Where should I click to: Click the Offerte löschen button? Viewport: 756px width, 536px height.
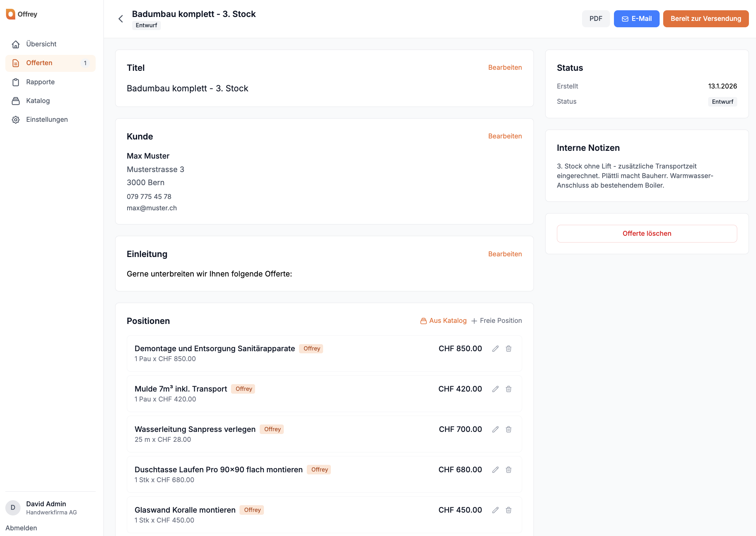click(x=647, y=234)
